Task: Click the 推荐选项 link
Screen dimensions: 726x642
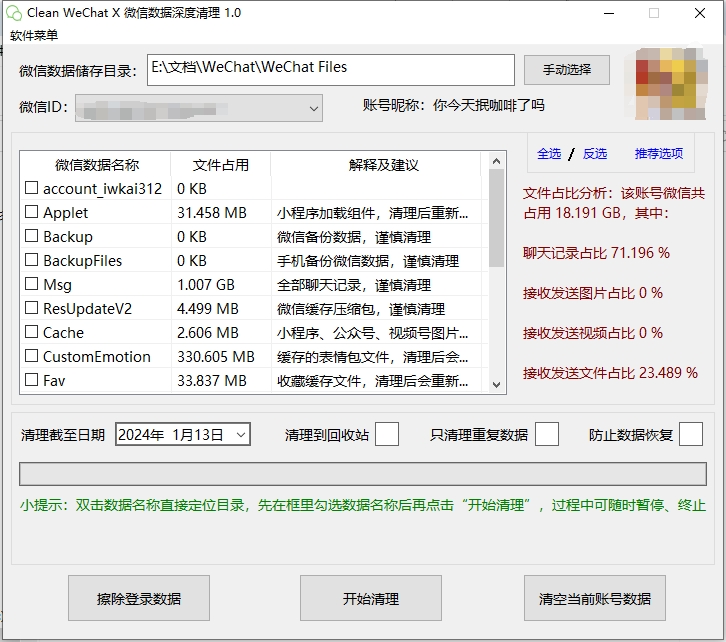Action: (x=658, y=154)
